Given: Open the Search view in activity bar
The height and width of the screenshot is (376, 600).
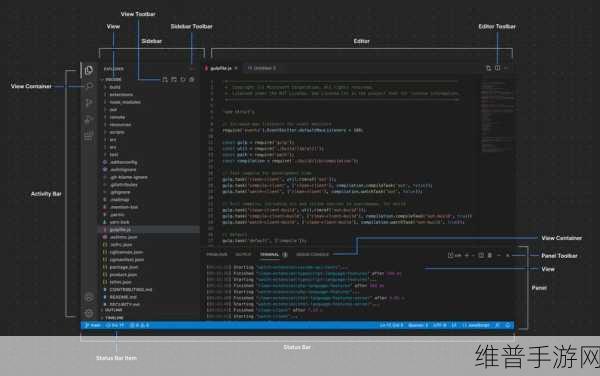Looking at the screenshot, I should (x=89, y=86).
